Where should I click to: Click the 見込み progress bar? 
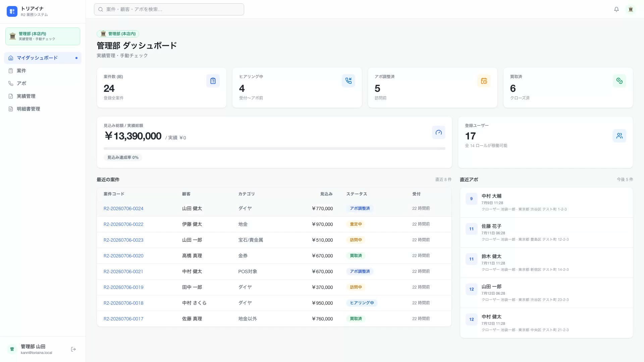pyautogui.click(x=274, y=148)
